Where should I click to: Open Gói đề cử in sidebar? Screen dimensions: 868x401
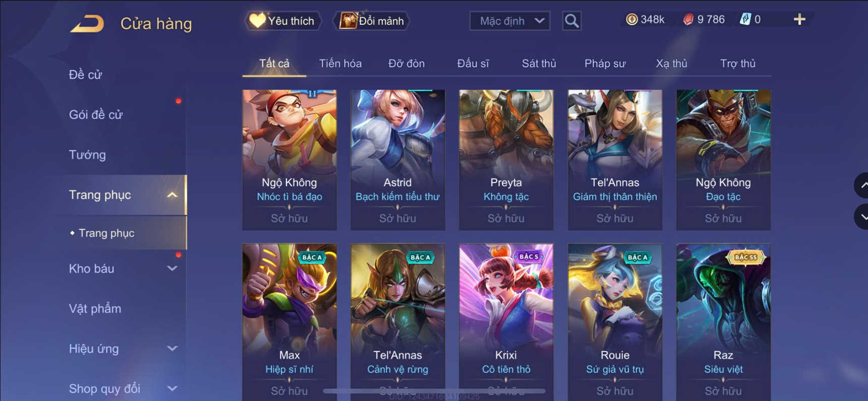click(96, 115)
